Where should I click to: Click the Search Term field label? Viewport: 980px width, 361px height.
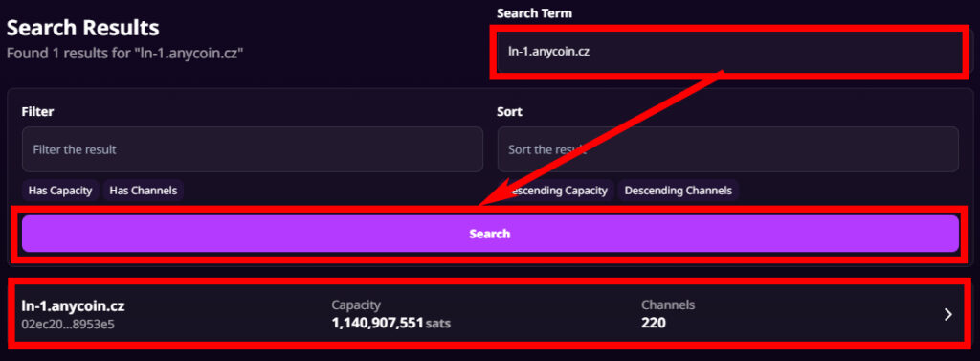click(534, 13)
